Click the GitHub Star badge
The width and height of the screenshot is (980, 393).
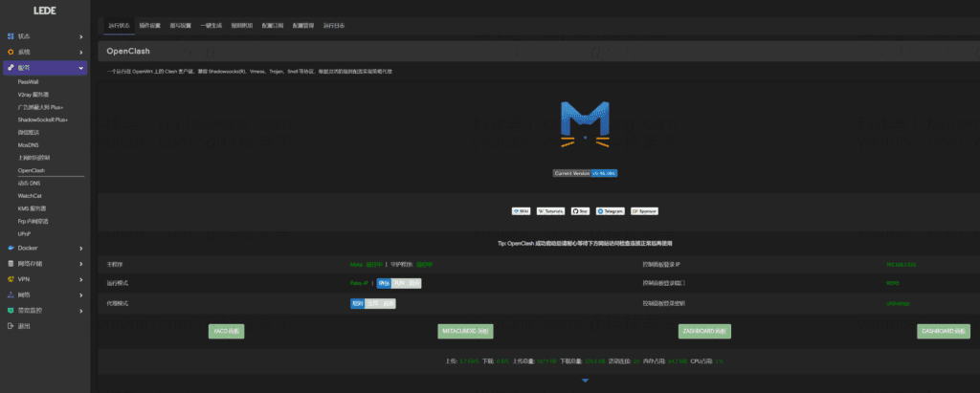pyautogui.click(x=581, y=211)
